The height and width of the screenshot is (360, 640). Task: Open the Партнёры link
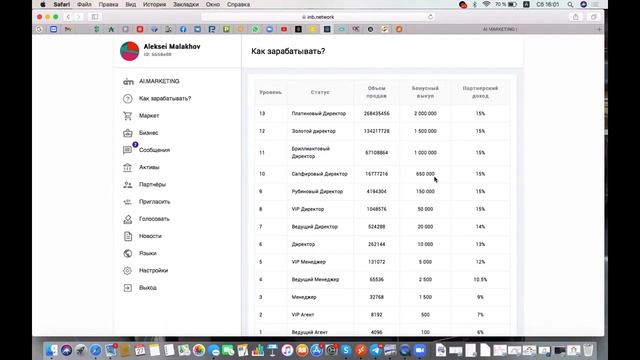(x=152, y=184)
